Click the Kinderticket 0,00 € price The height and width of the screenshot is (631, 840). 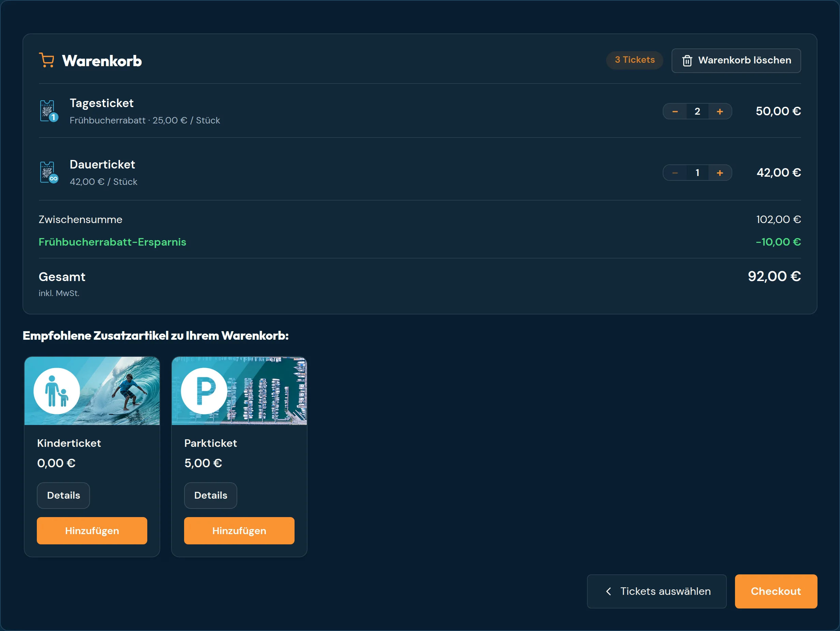[56, 464]
